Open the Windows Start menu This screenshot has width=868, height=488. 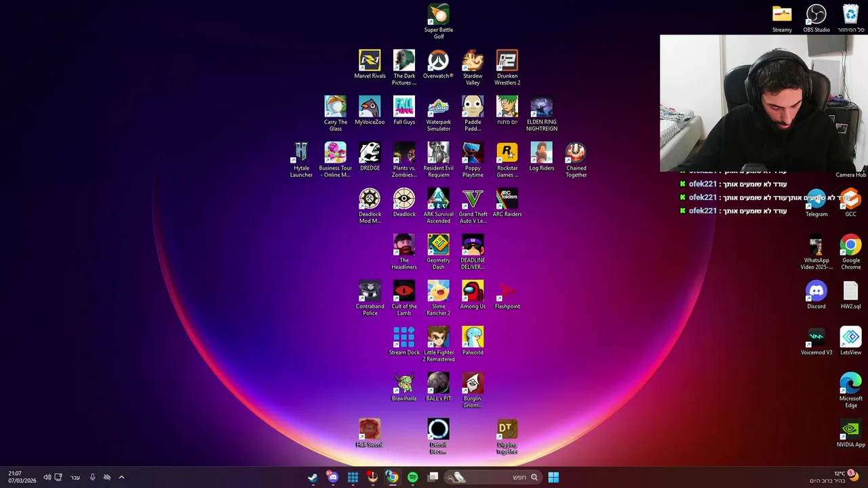click(x=553, y=477)
